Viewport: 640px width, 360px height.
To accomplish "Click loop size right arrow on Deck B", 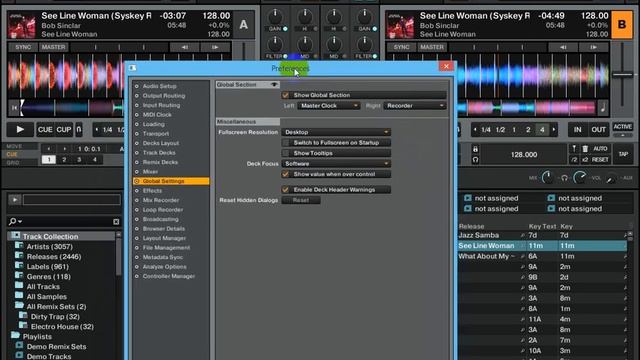I will [x=553, y=130].
